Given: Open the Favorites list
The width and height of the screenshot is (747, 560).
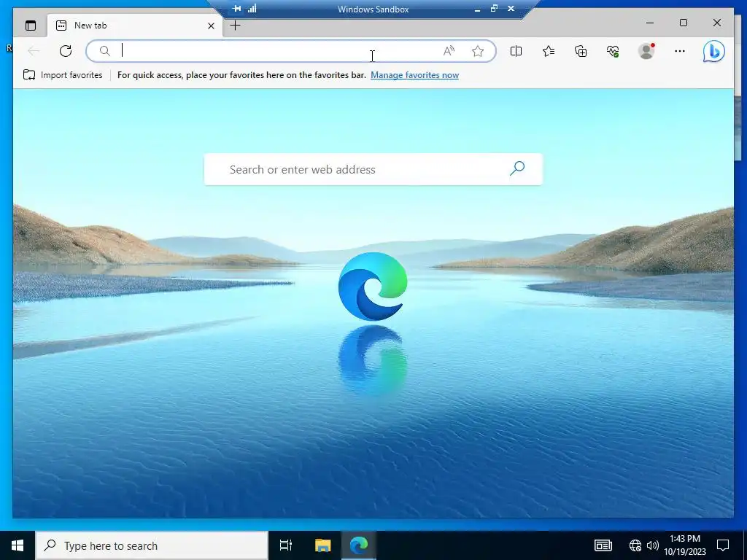Looking at the screenshot, I should pyautogui.click(x=549, y=51).
